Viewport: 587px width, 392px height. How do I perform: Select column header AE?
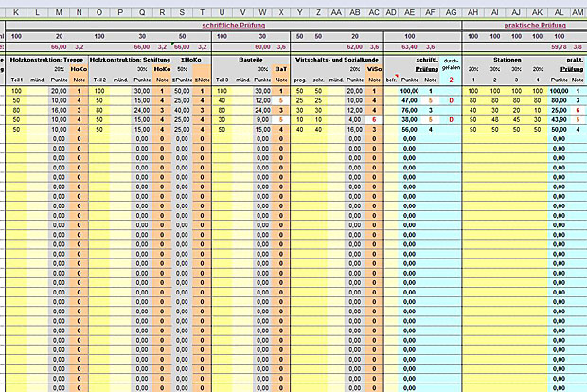409,10
